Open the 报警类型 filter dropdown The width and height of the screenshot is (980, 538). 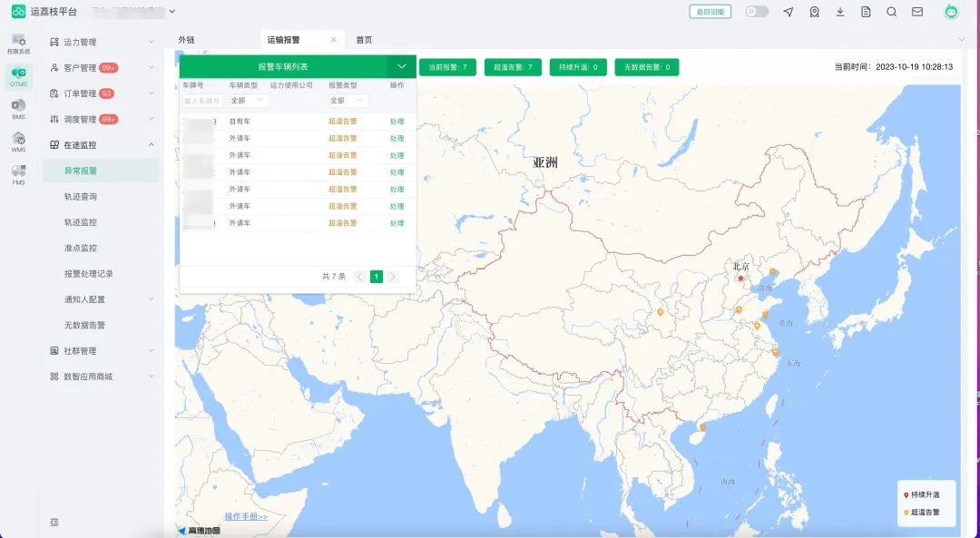(348, 100)
